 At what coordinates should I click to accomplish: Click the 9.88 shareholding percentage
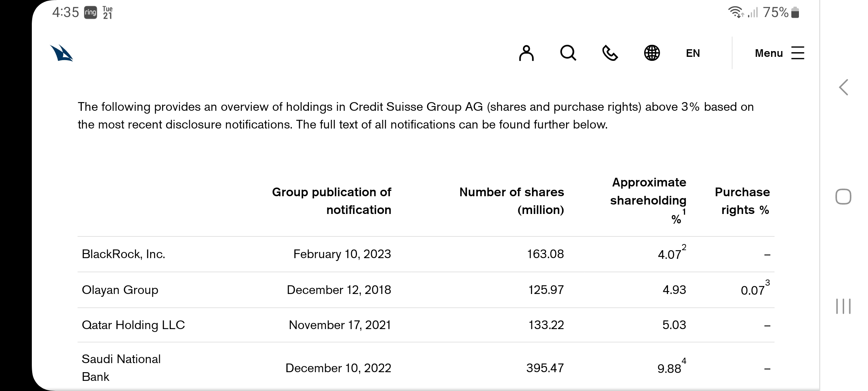coord(669,369)
